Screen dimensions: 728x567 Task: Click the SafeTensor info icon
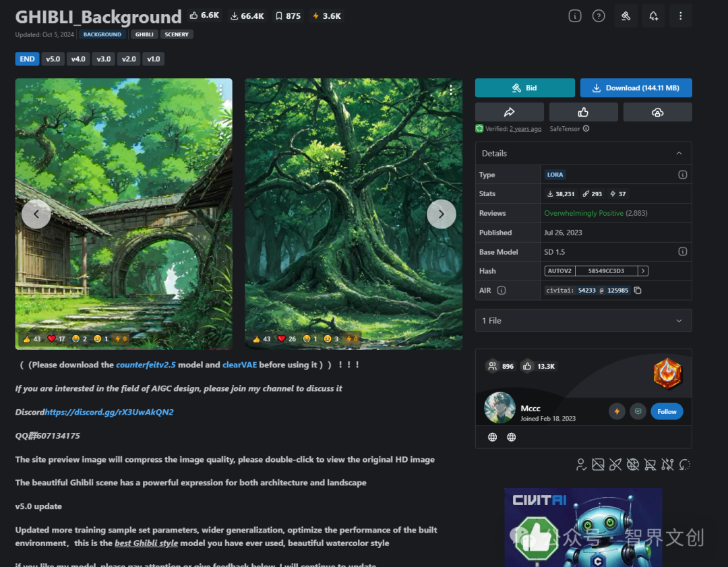tap(586, 129)
